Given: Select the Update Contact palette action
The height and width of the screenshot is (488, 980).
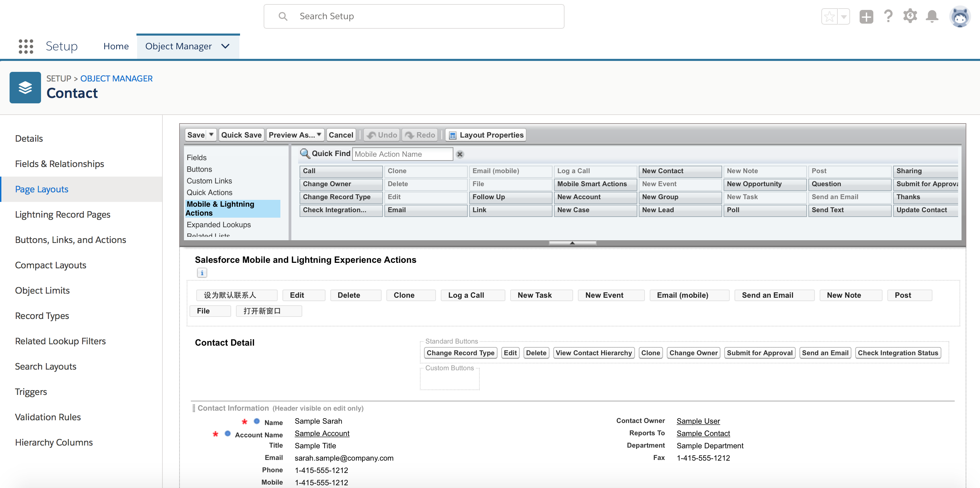Looking at the screenshot, I should [926, 210].
